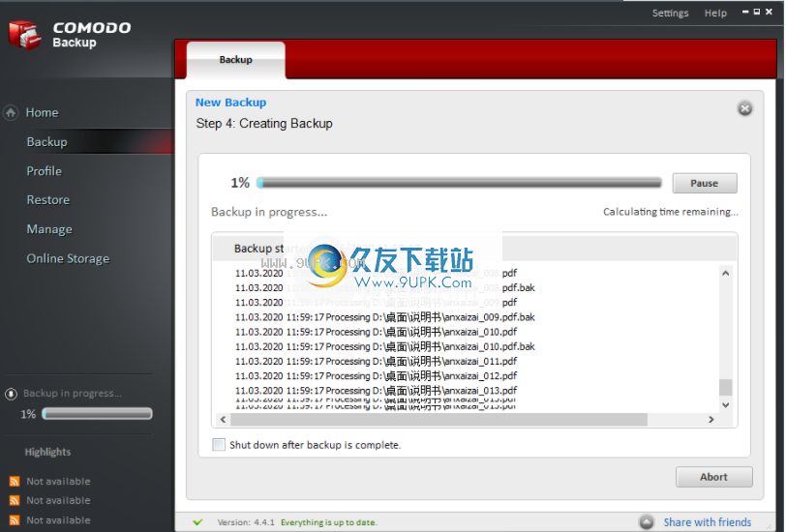Click the first Not available highlight entry
This screenshot has height=532, width=786.
pos(59,482)
